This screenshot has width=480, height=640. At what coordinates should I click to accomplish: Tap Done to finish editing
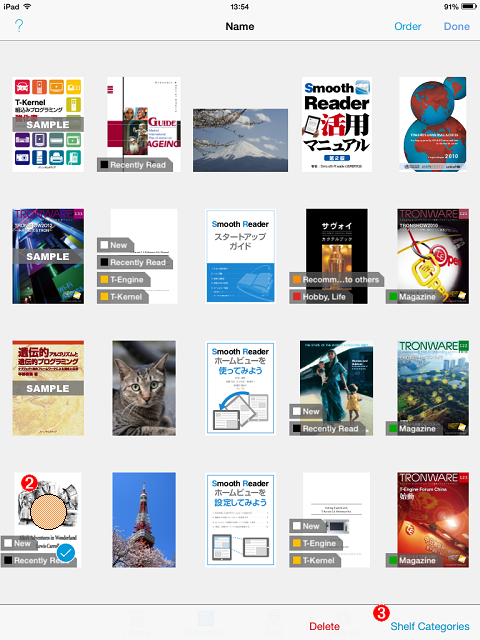[x=456, y=27]
